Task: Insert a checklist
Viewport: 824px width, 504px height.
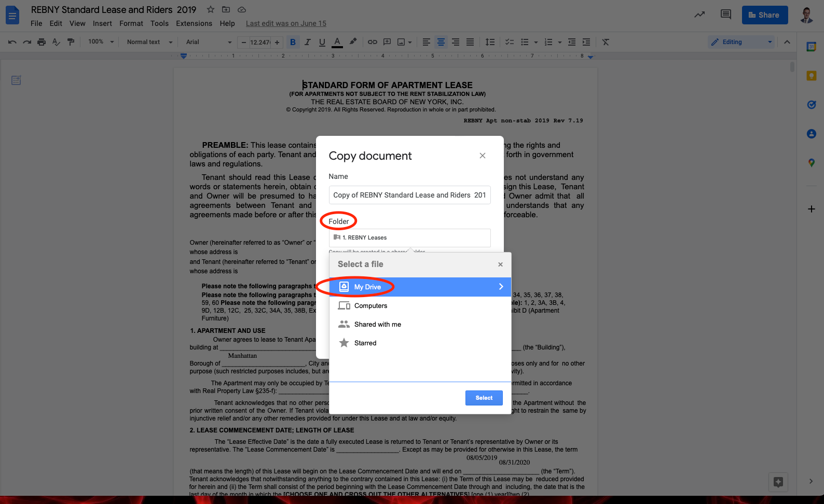Action: (x=510, y=42)
